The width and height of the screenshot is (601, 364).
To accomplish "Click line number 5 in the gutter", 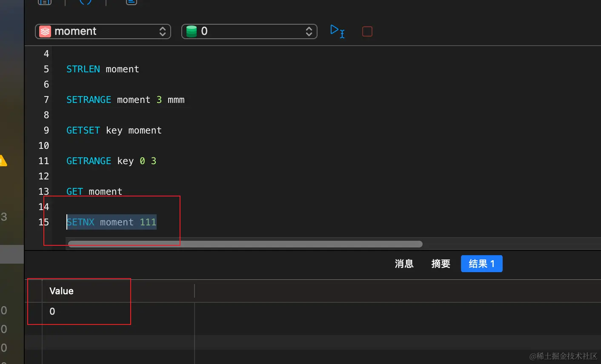I will (46, 69).
